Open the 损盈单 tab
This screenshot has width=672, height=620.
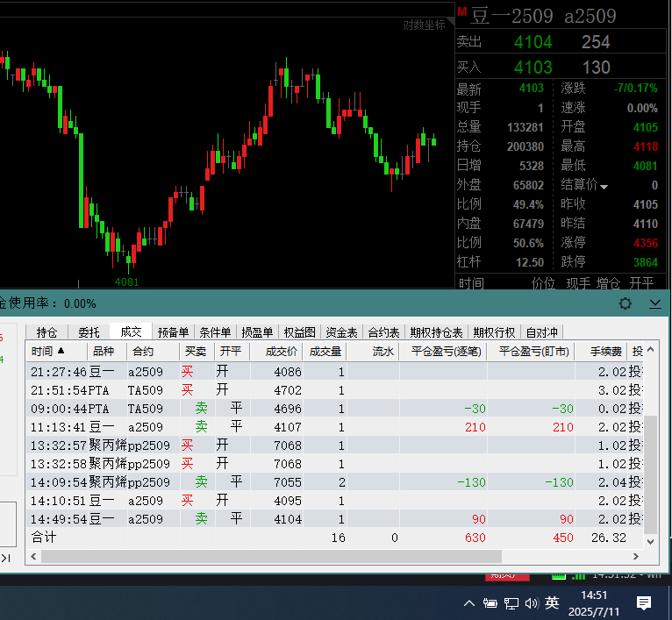click(257, 332)
